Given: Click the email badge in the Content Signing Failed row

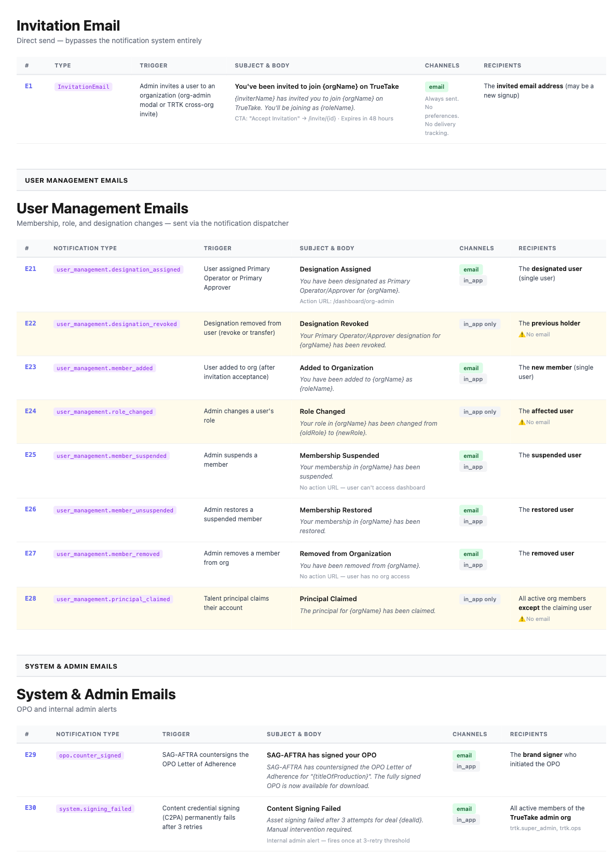Looking at the screenshot, I should click(464, 809).
